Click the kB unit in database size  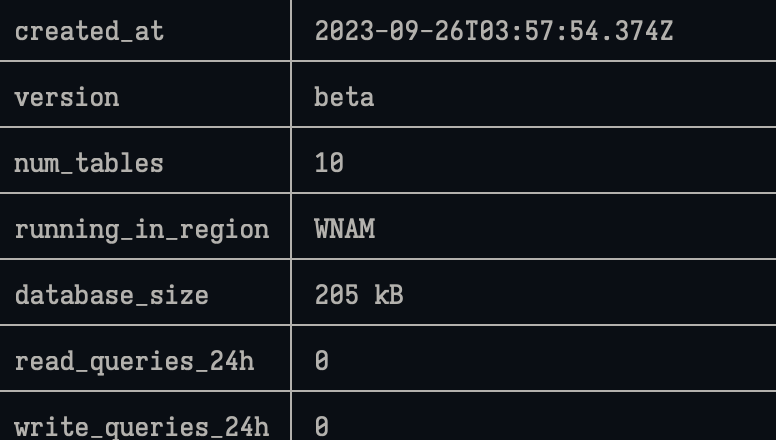tap(389, 295)
